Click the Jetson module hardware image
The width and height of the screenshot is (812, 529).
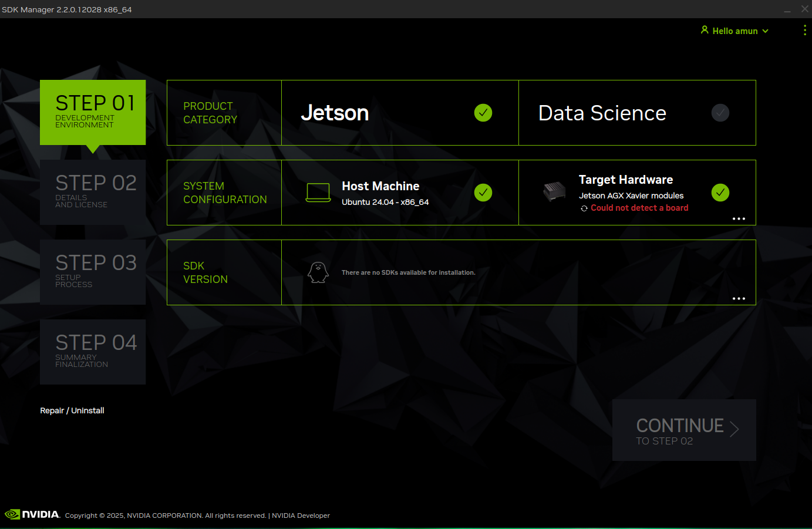(554, 191)
